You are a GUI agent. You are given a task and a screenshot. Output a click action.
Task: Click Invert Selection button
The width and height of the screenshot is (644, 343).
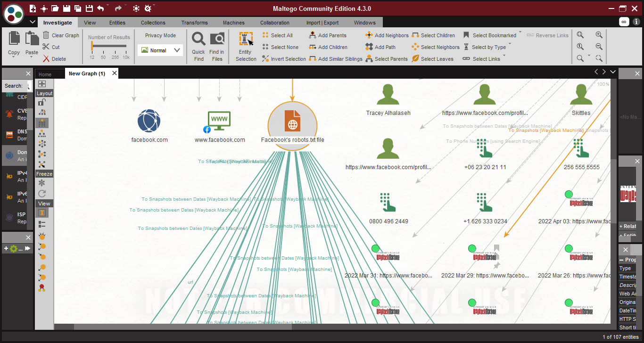click(x=284, y=59)
